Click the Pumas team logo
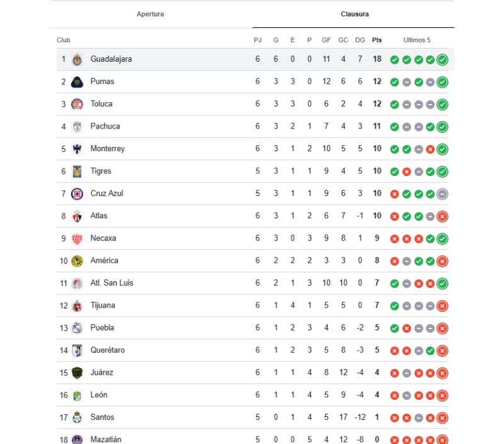The height and width of the screenshot is (444, 504). [x=77, y=81]
